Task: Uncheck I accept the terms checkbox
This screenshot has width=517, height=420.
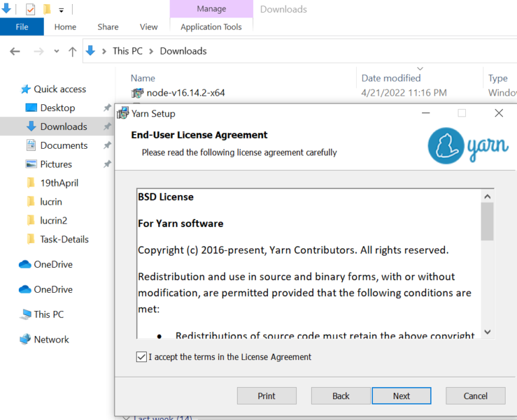Action: pyautogui.click(x=141, y=357)
